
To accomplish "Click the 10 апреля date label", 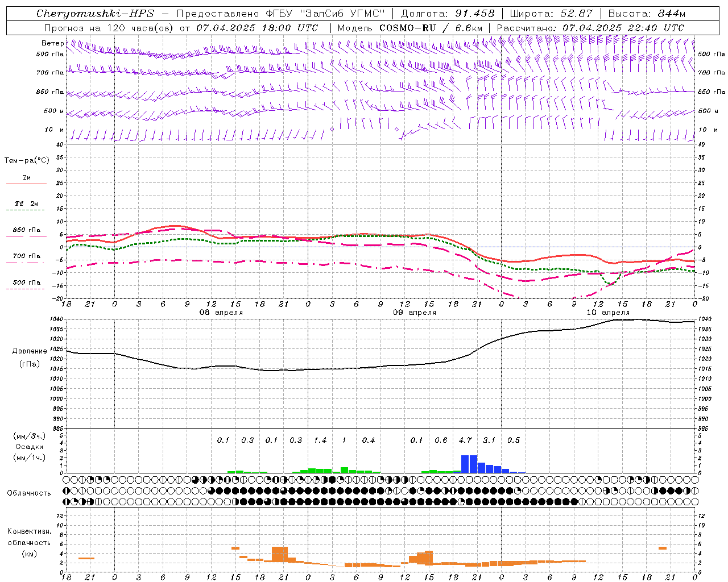I will [x=608, y=313].
